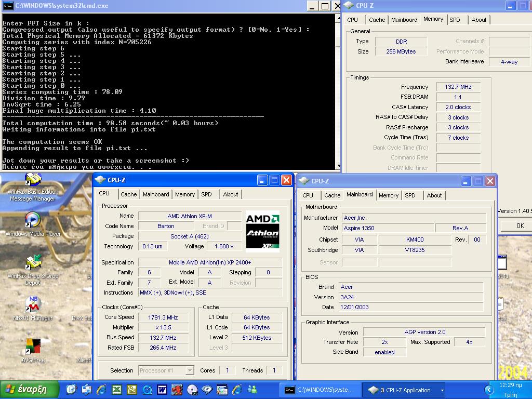
Task: Select SPD tab in top-right Memory window
Action: 455,20
